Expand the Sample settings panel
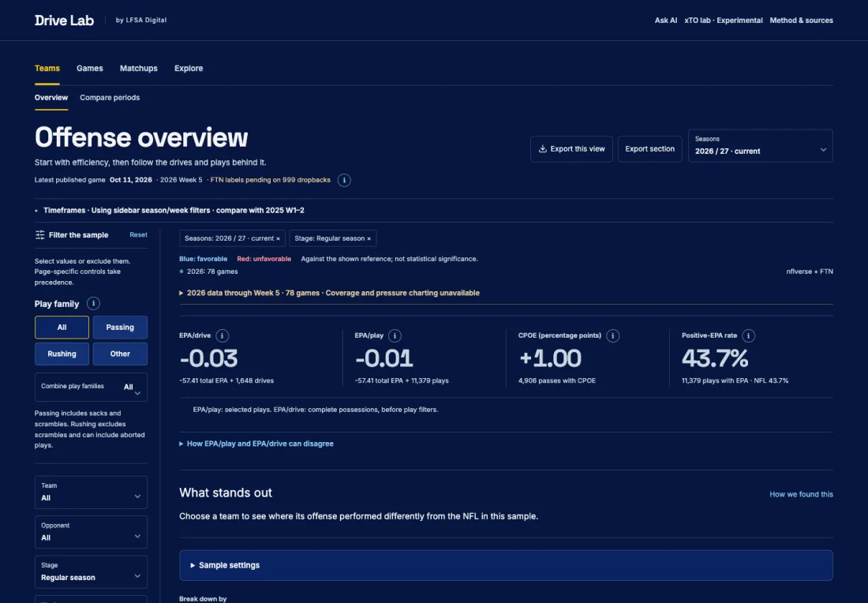 506,565
